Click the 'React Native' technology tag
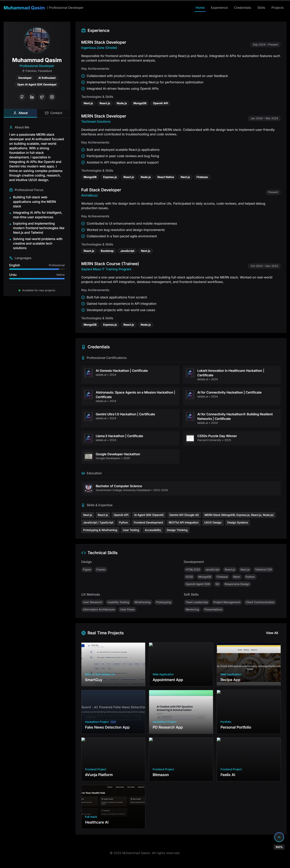Image resolution: width=290 pixels, height=868 pixels. coord(166,177)
